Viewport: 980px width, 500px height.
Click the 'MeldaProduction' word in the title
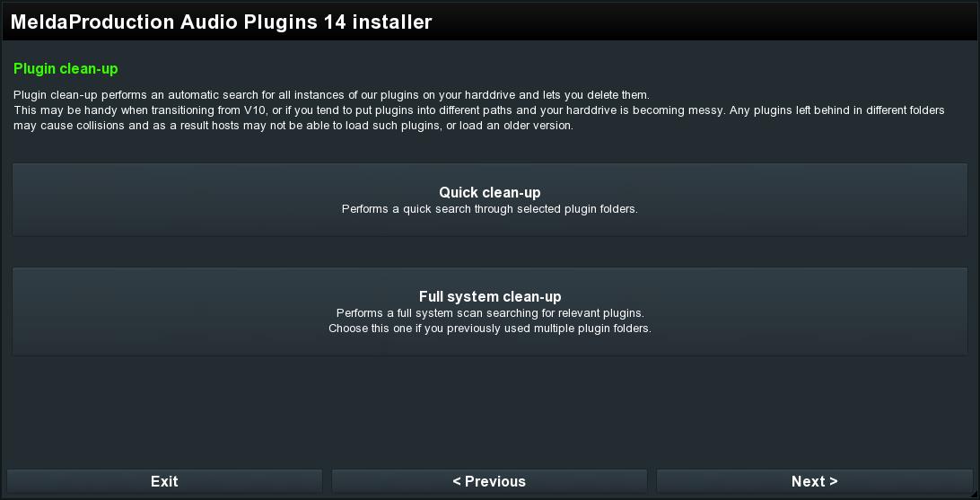coord(92,22)
